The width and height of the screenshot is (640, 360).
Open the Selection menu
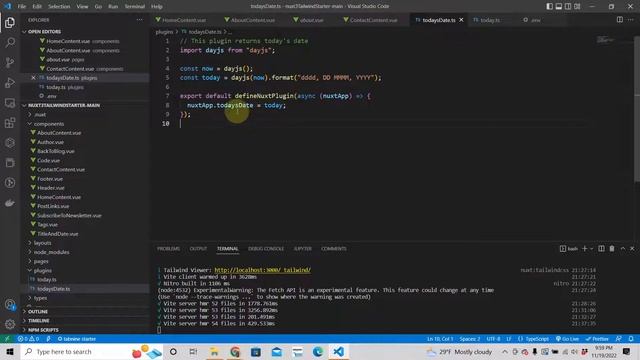click(59, 6)
